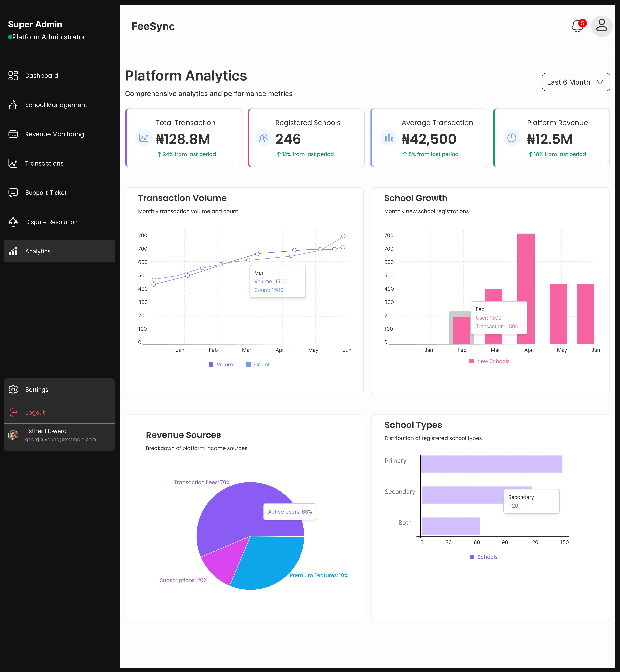Click the Premium Features: 10% label
Viewport: 620px width, 672px height.
319,575
